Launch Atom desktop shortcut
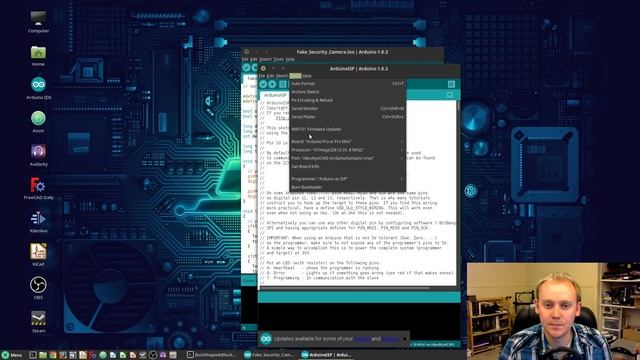Screen dimensions: 640x360 click(38, 122)
